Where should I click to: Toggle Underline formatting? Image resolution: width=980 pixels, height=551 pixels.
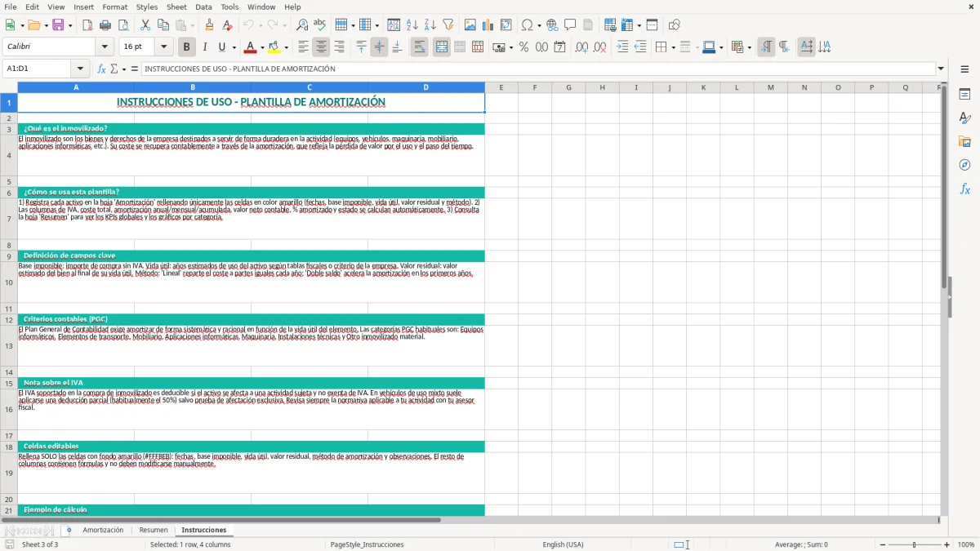[x=221, y=47]
